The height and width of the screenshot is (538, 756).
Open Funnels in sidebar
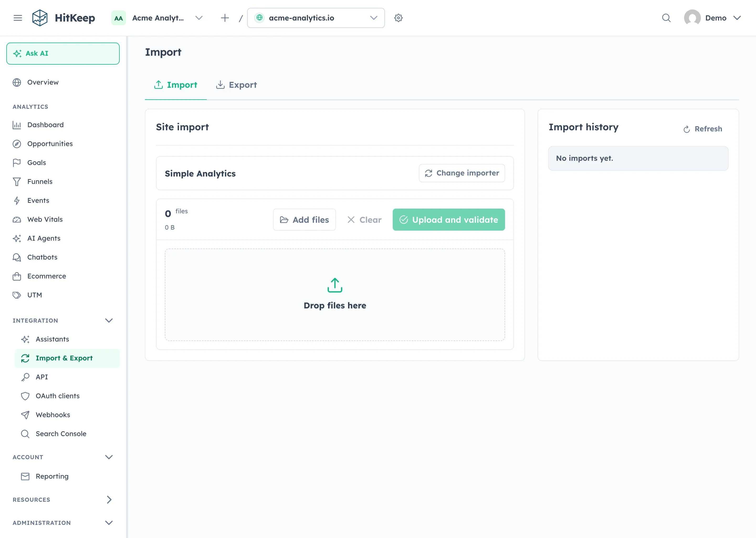[63, 182]
